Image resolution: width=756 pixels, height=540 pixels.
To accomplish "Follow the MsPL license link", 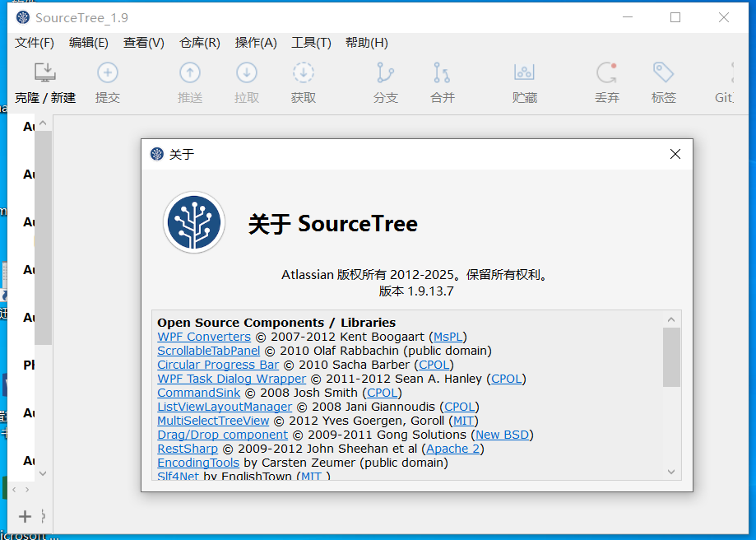I will (x=448, y=337).
